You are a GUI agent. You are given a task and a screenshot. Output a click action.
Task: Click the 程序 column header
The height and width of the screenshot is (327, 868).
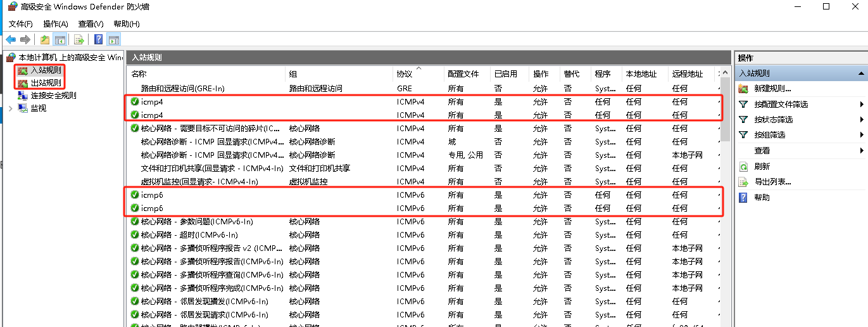(606, 74)
